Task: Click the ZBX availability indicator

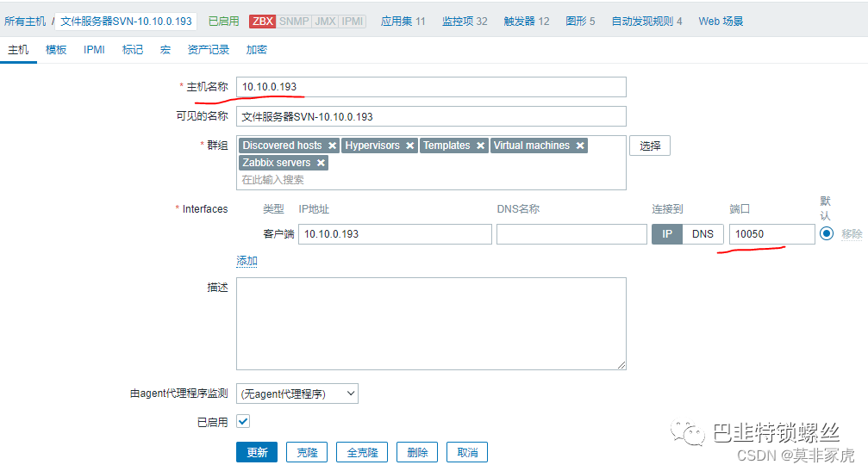Action: tap(262, 21)
